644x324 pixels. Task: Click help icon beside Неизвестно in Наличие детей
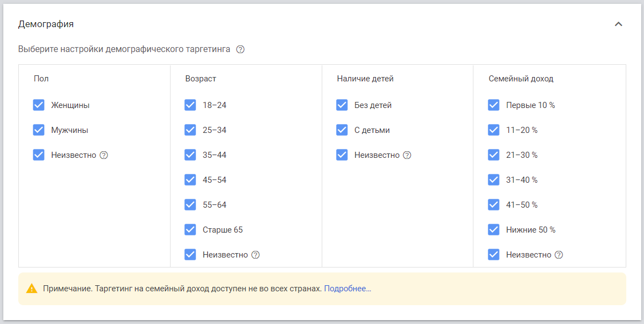click(x=407, y=155)
